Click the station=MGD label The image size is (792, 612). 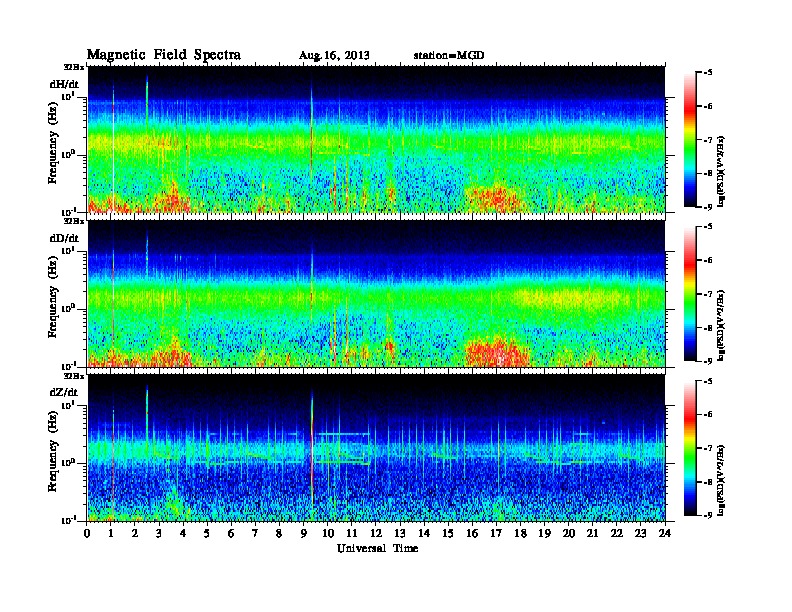point(449,55)
